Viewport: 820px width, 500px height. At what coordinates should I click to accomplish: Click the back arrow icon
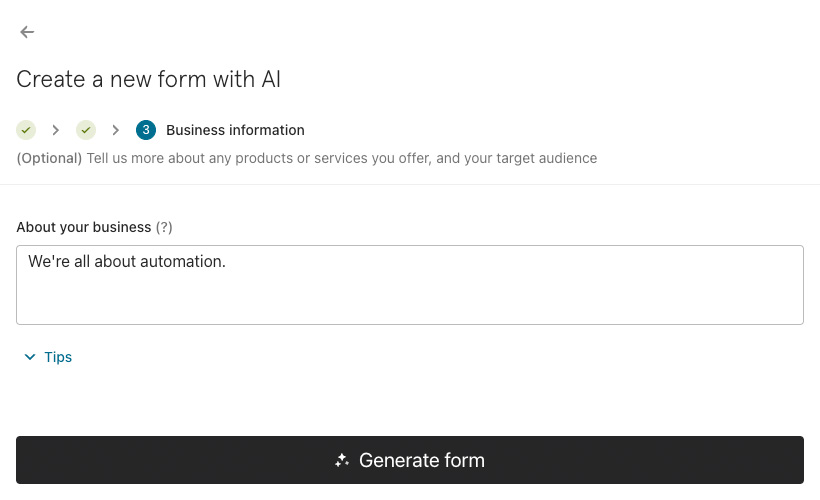click(27, 32)
